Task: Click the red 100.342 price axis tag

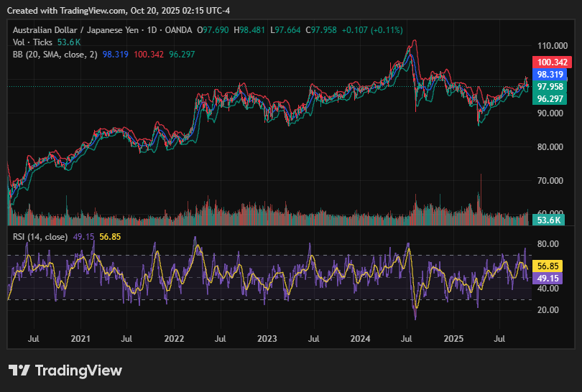Action: coord(550,63)
